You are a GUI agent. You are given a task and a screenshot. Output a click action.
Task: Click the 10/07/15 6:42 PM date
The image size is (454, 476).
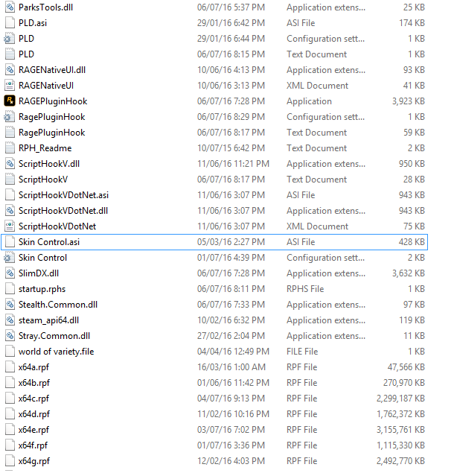coord(231,147)
